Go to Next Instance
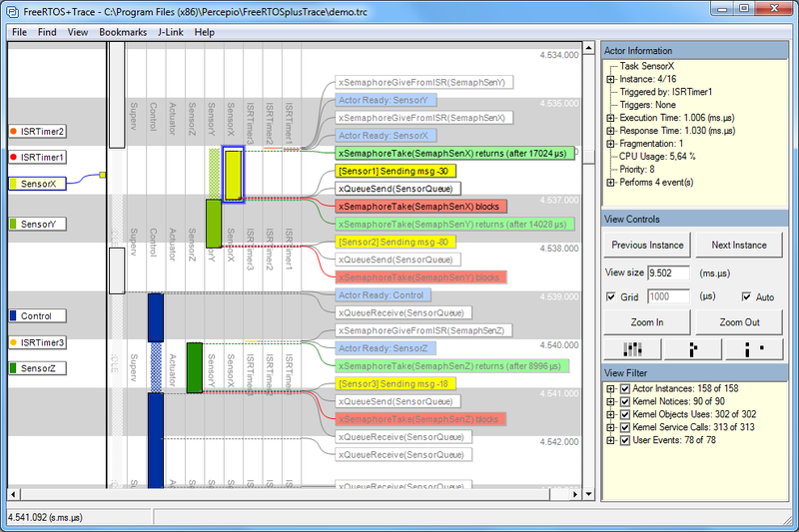The height and width of the screenshot is (532, 799). [x=740, y=245]
